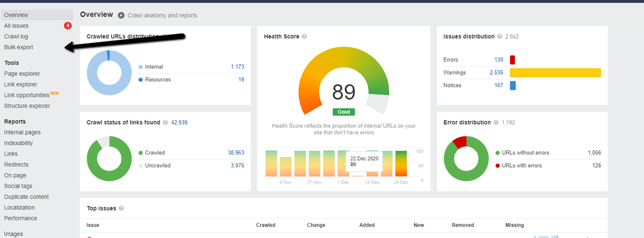Select the Indexability report
The image size is (644, 238).
[18, 143]
